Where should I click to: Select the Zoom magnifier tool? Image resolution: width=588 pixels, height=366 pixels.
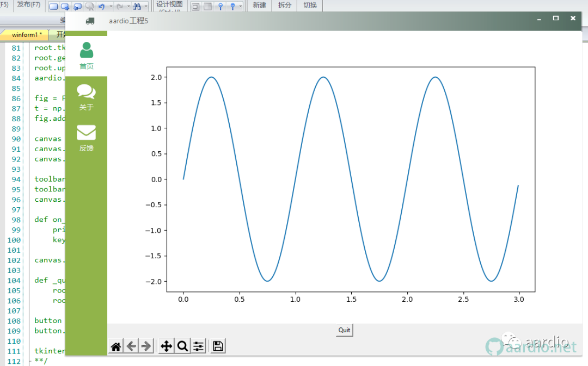pos(182,346)
